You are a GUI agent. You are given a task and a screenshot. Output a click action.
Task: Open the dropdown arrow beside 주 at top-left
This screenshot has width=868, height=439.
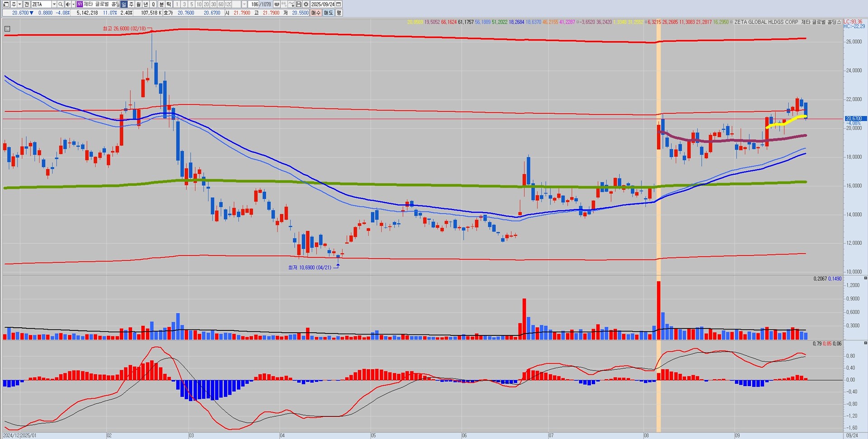[19, 4]
